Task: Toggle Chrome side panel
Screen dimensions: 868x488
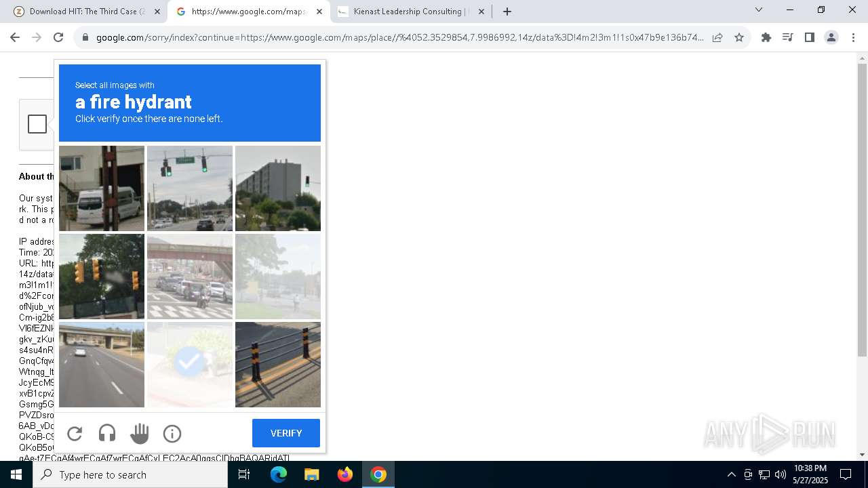Action: 810,37
